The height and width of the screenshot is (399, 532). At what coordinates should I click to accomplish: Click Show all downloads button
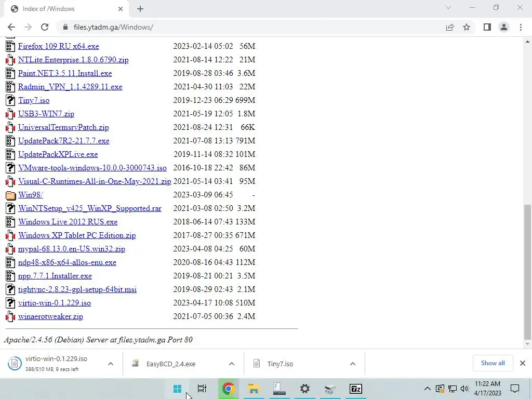493,363
